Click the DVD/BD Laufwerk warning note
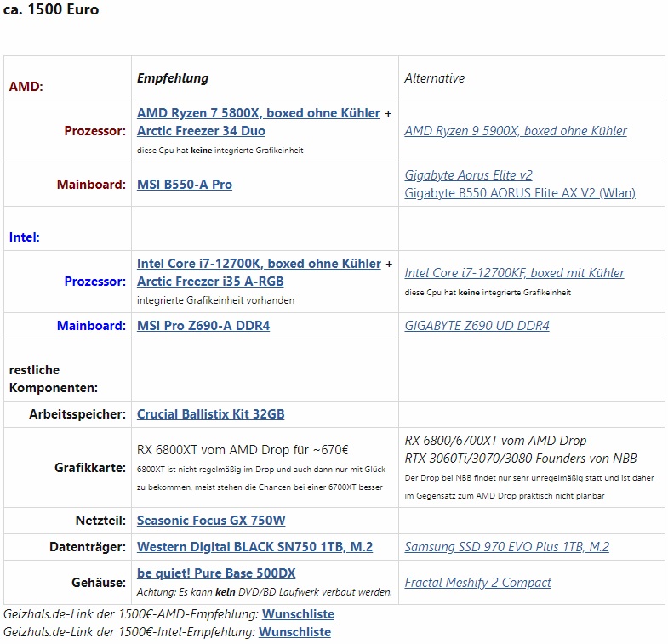 (264, 592)
